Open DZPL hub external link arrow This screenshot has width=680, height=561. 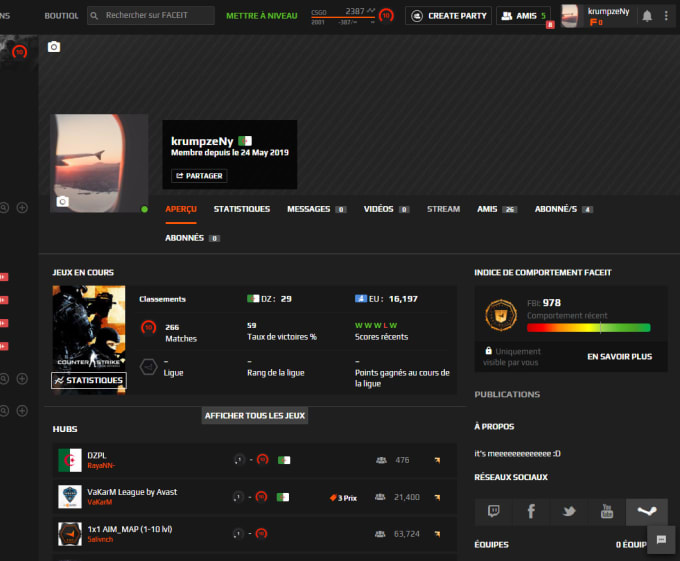point(437,460)
